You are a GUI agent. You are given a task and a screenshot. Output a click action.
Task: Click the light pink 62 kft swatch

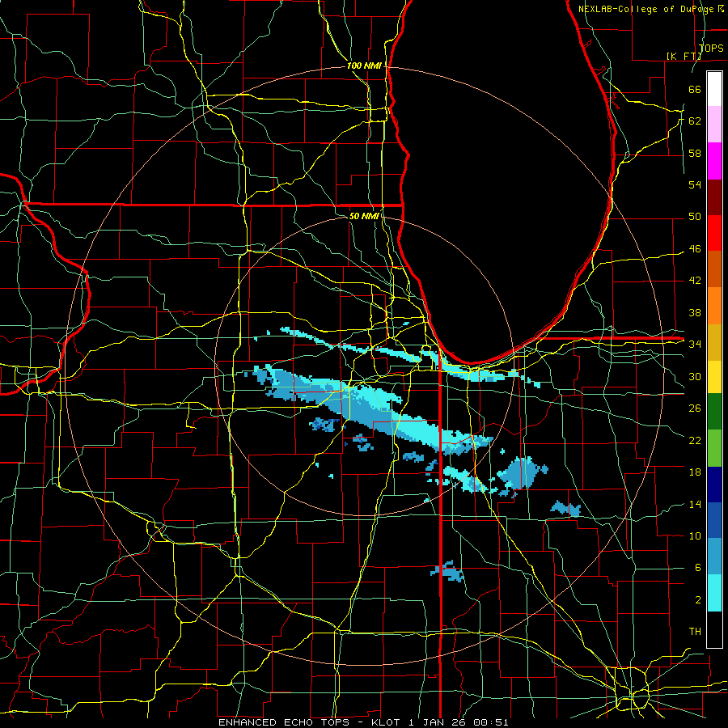pyautogui.click(x=714, y=125)
